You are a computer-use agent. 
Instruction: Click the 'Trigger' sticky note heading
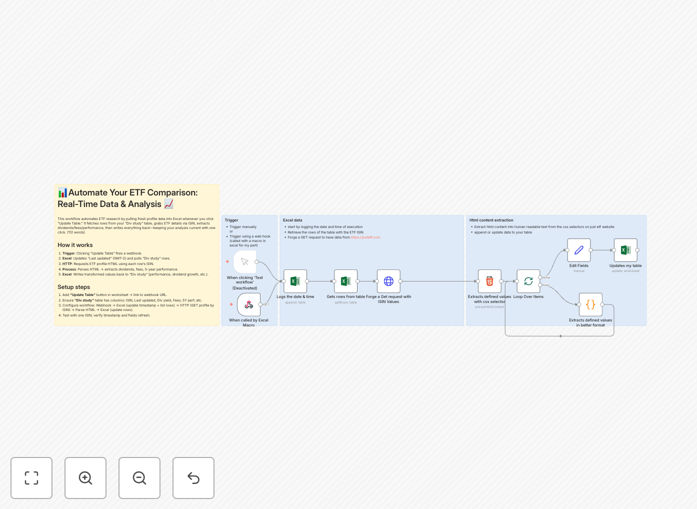pyautogui.click(x=232, y=220)
